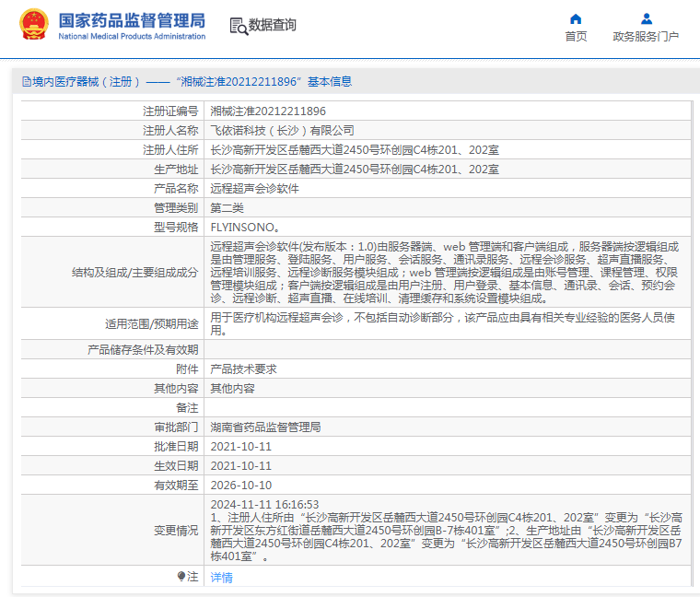Click 数据查询 label
700x597 pixels.
point(272,25)
